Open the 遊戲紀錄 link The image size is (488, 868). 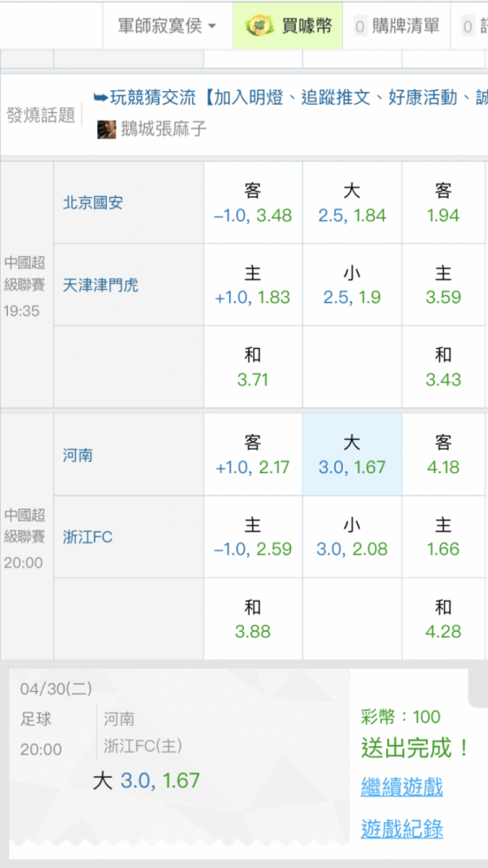[x=402, y=829]
